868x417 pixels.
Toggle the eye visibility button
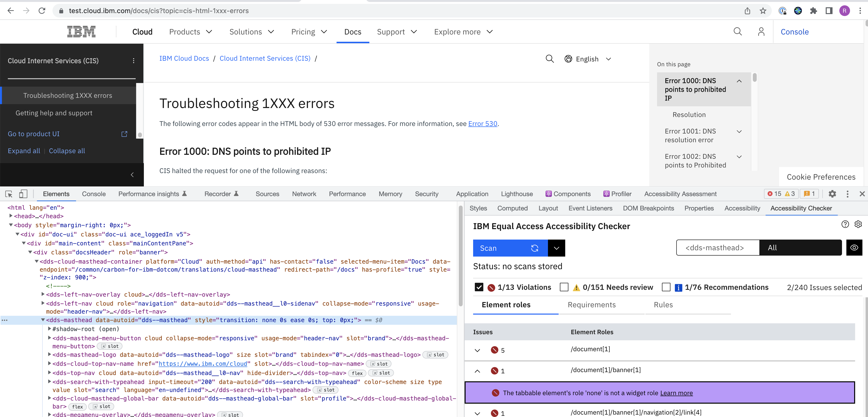point(854,248)
